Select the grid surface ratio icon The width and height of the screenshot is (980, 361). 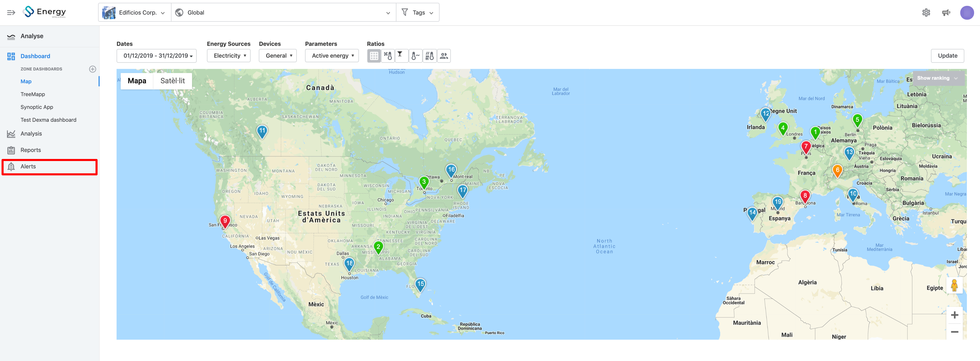pos(374,56)
